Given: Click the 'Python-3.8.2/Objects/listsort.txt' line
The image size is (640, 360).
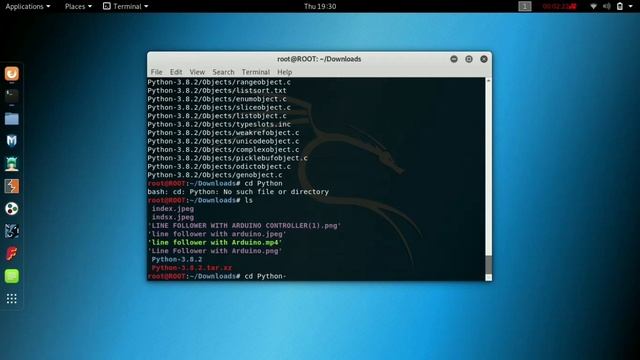Looking at the screenshot, I should [x=217, y=91].
